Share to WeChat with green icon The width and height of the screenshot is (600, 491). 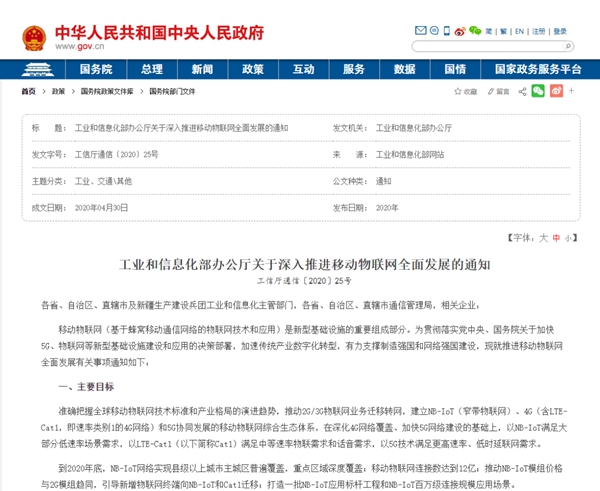[x=538, y=91]
